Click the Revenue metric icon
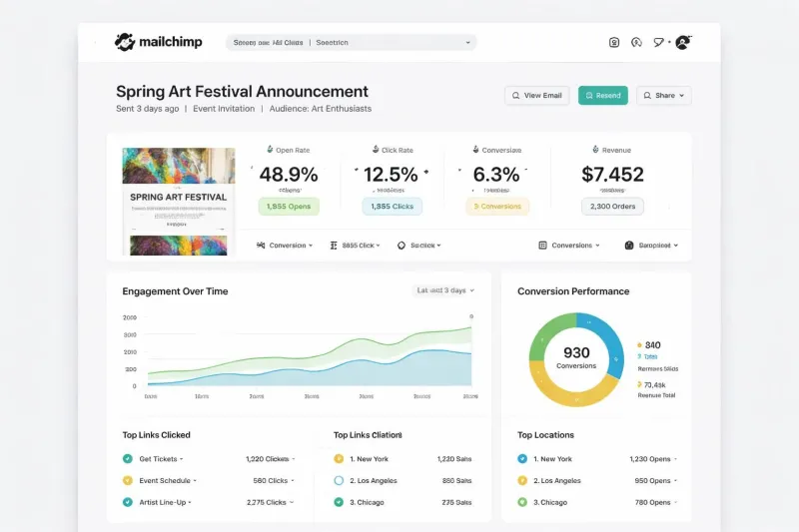Image resolution: width=799 pixels, height=532 pixels. (595, 149)
